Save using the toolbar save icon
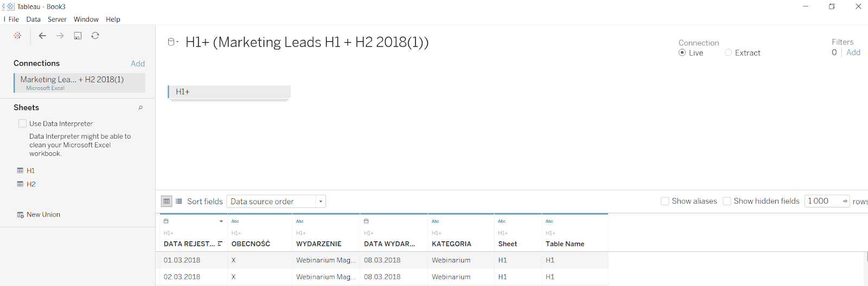868x286 pixels. (78, 36)
